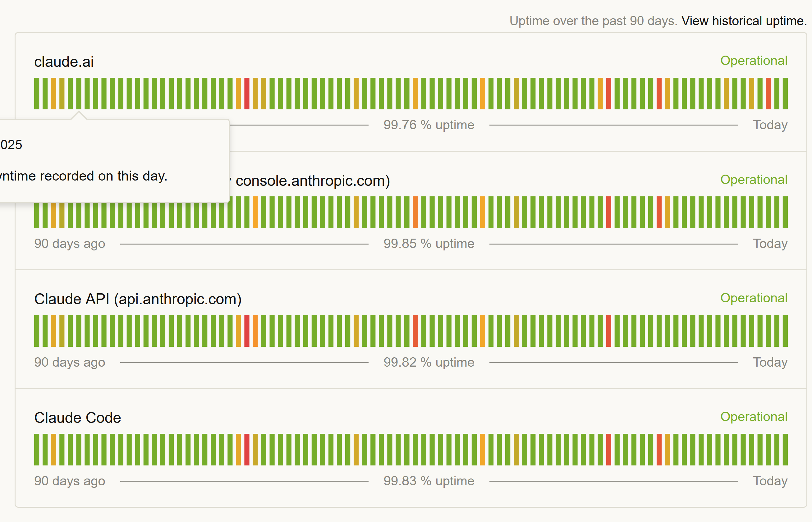Viewport: 812px width, 522px height.
Task: Click the Claude API (api.anthropic.com) title
Action: point(138,299)
